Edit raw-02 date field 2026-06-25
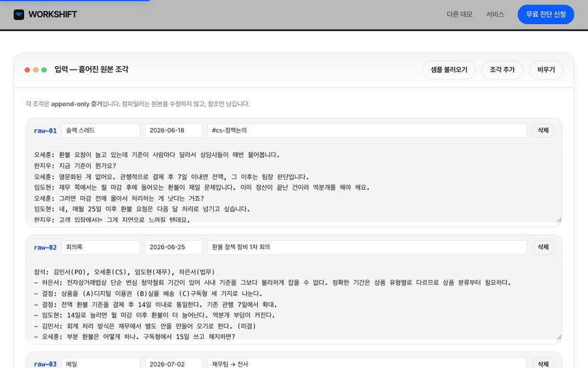The height and width of the screenshot is (368, 588). (174, 248)
